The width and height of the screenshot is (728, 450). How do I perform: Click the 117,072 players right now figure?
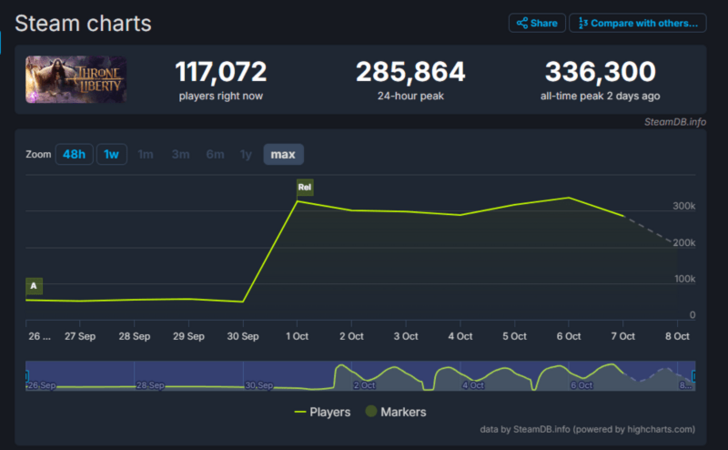(x=221, y=72)
